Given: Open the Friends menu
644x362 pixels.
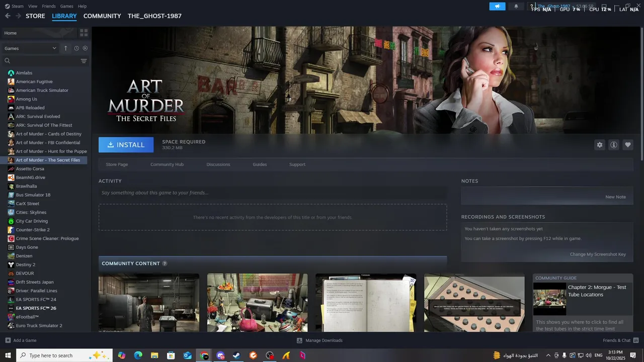Looking at the screenshot, I should pos(49,6).
